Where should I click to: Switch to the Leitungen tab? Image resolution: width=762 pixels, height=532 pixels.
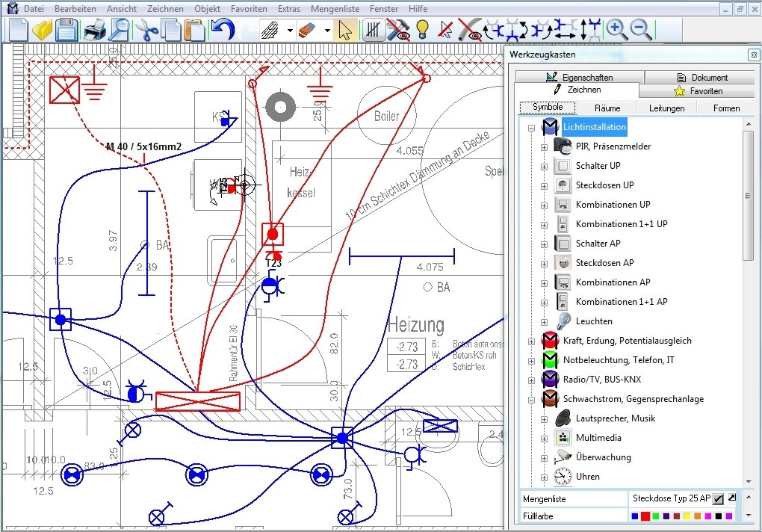point(666,108)
